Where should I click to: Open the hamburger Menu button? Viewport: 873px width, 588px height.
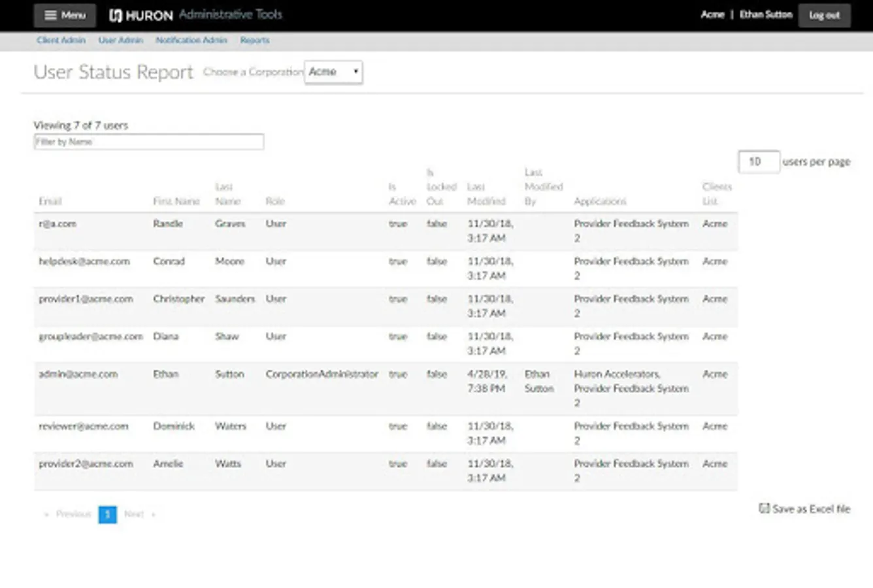pyautogui.click(x=65, y=16)
